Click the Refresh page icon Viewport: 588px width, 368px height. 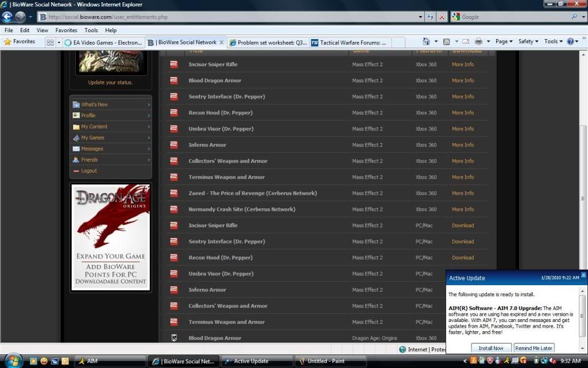[430, 17]
